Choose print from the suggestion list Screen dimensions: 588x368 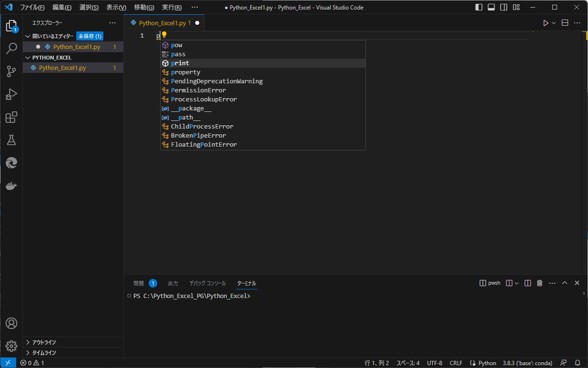(x=263, y=63)
